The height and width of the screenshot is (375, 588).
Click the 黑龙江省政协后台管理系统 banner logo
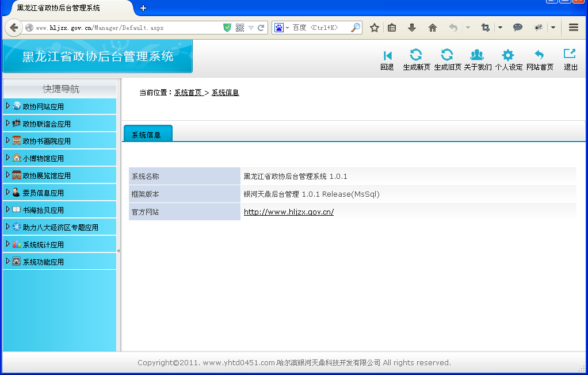pyautogui.click(x=97, y=56)
